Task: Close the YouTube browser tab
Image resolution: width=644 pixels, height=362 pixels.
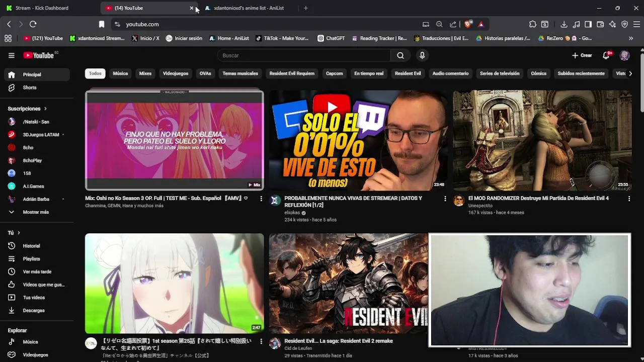Action: 191,8
